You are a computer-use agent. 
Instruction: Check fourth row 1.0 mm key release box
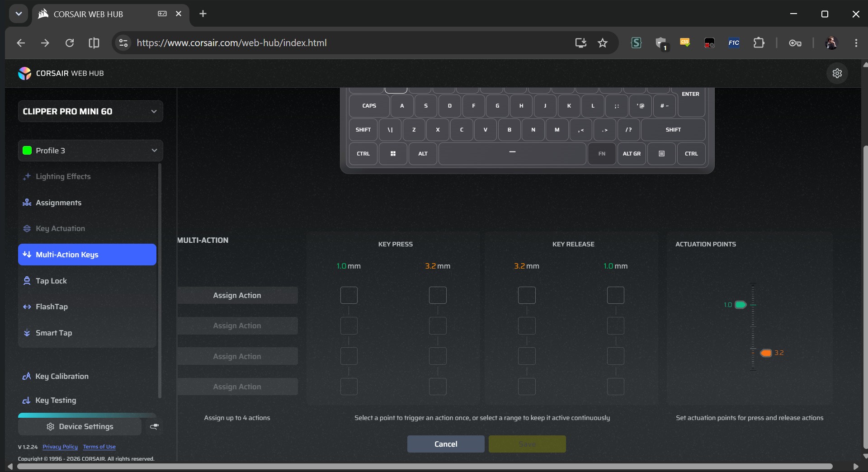coord(616,387)
